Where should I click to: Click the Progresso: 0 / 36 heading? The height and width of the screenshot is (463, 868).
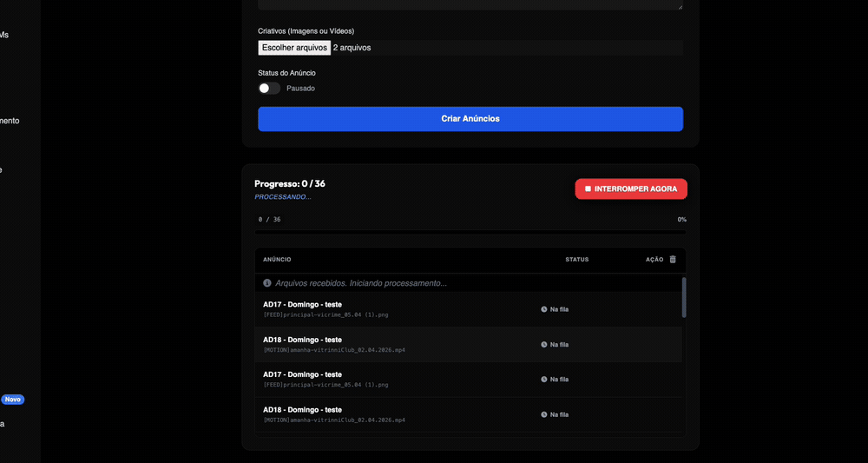pos(290,184)
